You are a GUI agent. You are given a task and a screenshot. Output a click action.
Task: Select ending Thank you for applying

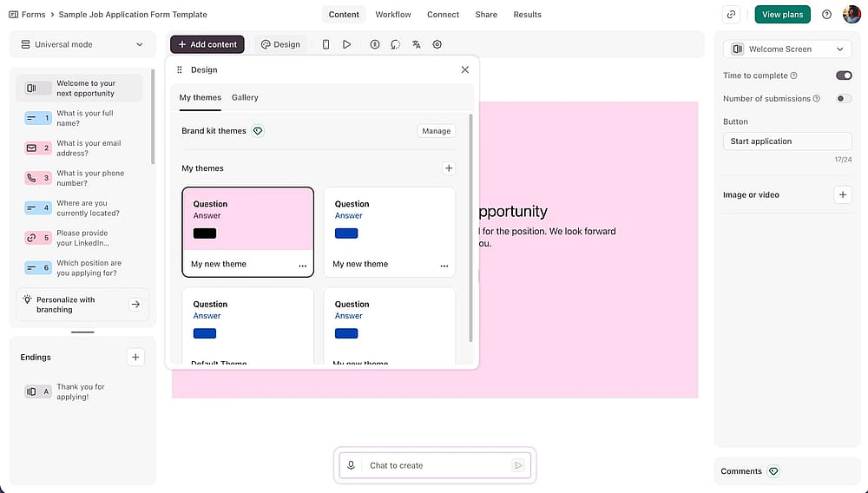[79, 391]
